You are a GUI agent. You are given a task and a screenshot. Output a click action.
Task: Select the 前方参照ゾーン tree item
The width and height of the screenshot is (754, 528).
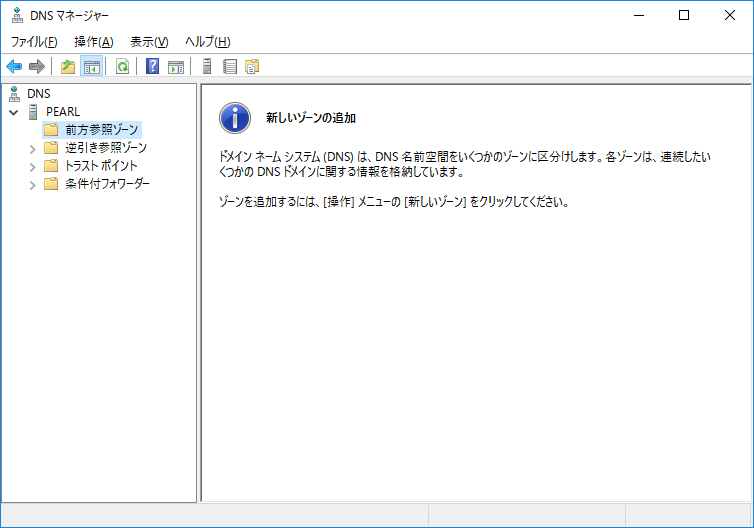(x=102, y=130)
